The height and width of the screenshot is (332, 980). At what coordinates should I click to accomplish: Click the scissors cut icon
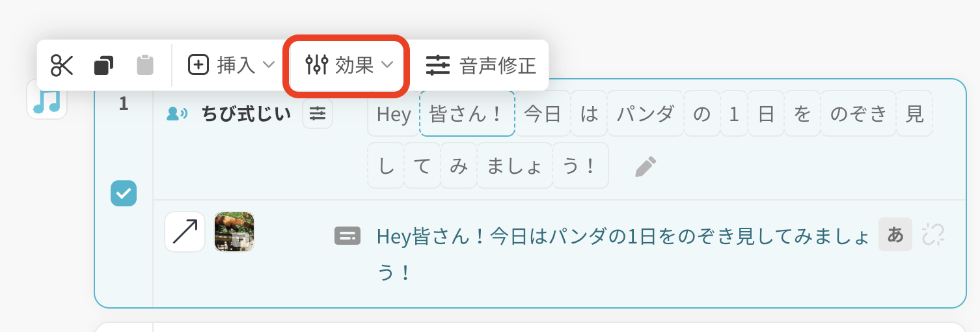(62, 65)
